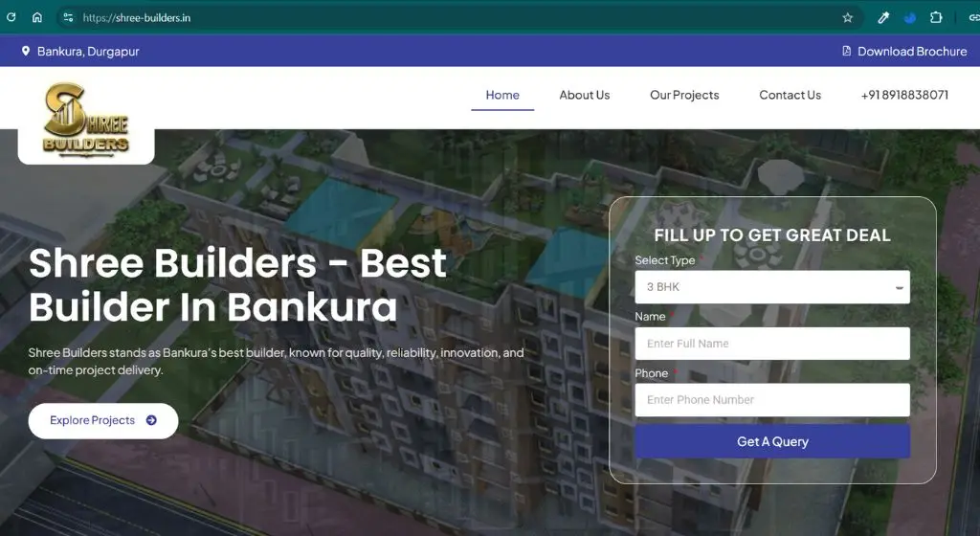
Task: Click the arrow icon in Explore Projects
Action: pyautogui.click(x=151, y=420)
